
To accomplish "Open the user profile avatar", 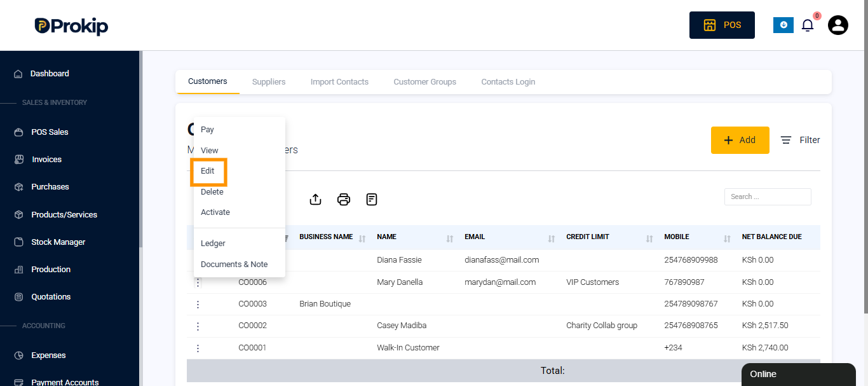I will coord(838,25).
